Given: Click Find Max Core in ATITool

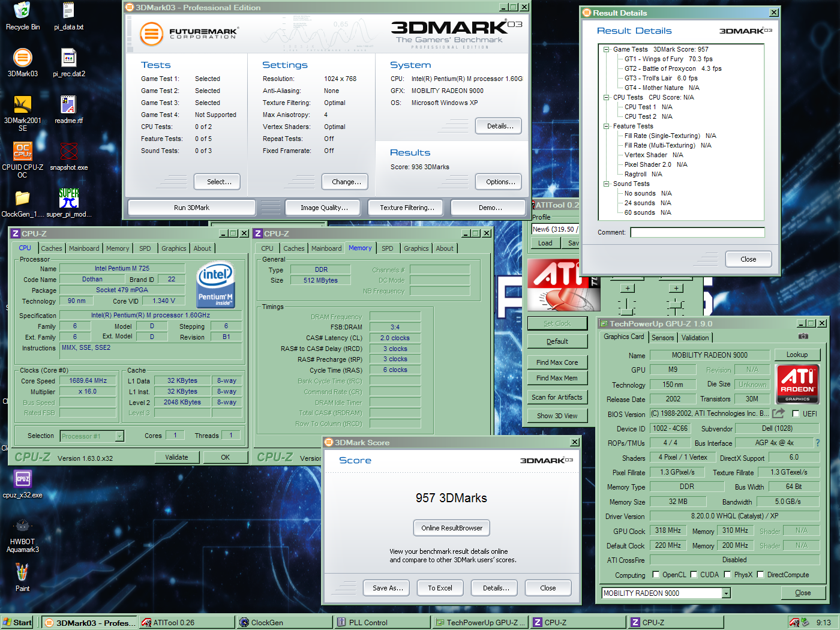Looking at the screenshot, I should point(557,362).
